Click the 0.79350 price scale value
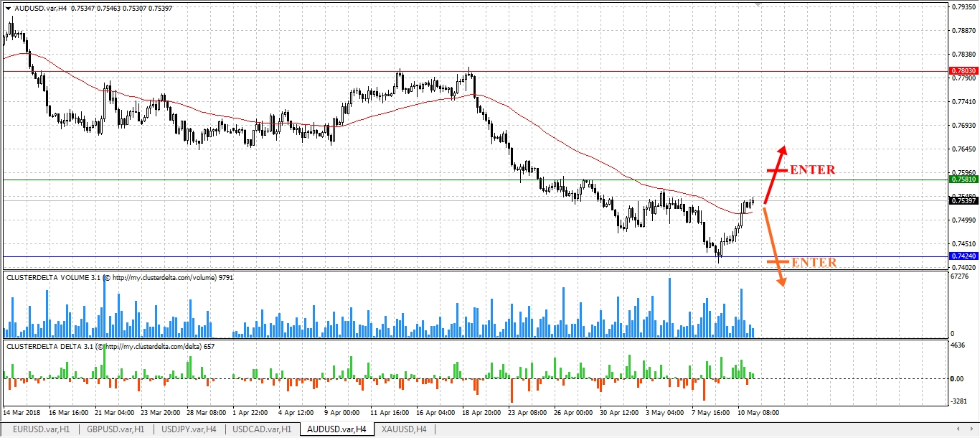Viewport: 980px width, 438px height. pos(963,7)
